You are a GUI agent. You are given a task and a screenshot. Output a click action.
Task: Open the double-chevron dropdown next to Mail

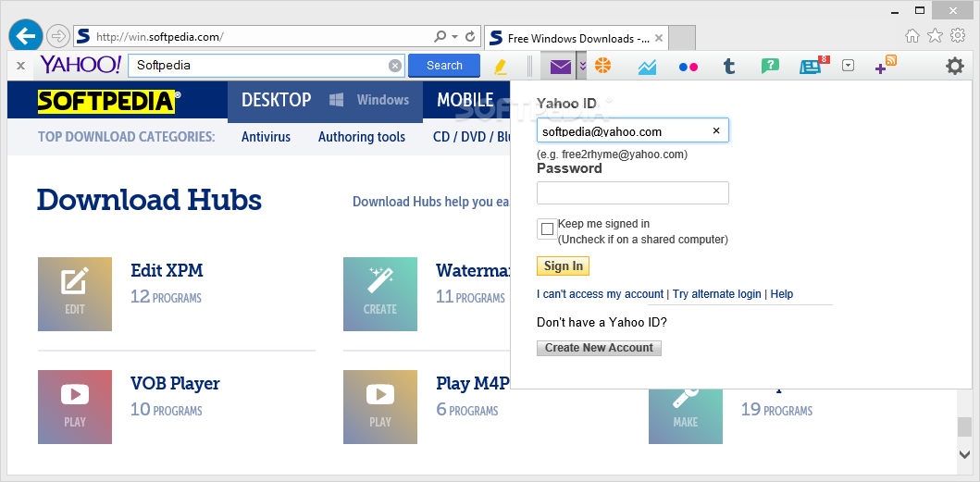coord(582,66)
